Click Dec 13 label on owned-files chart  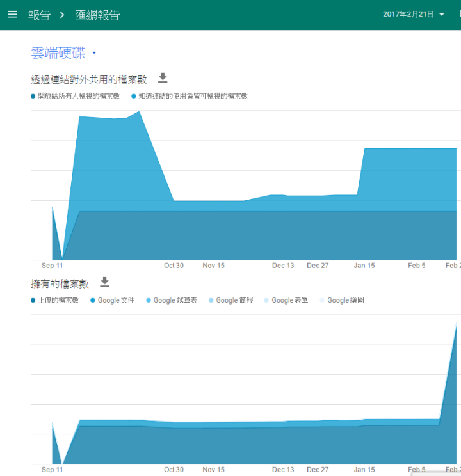coord(283,470)
